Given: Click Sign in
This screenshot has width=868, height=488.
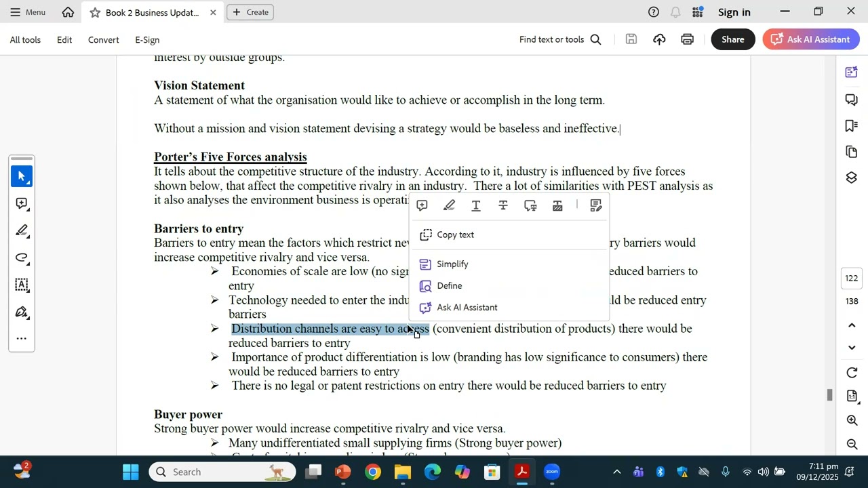Looking at the screenshot, I should point(734,12).
